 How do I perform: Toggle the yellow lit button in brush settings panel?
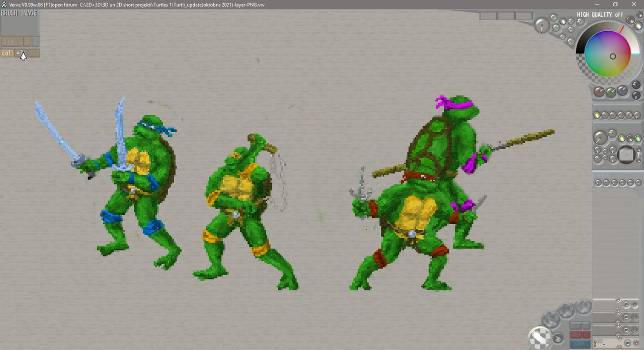point(622,139)
